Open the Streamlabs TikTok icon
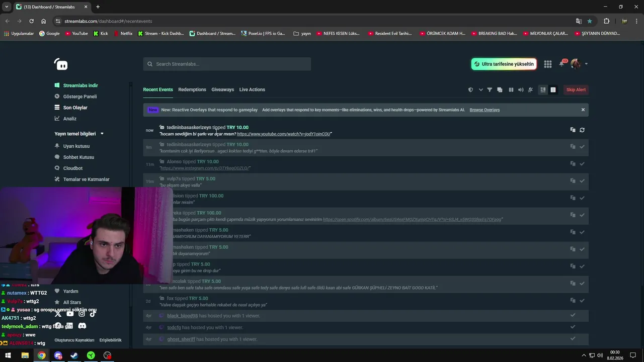 pos(93,314)
